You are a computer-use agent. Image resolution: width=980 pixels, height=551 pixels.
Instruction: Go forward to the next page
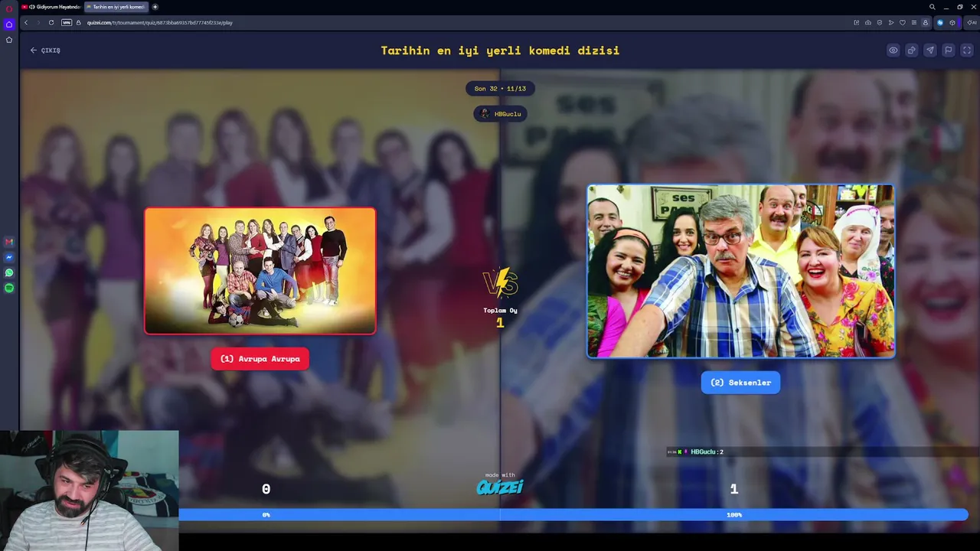(38, 22)
